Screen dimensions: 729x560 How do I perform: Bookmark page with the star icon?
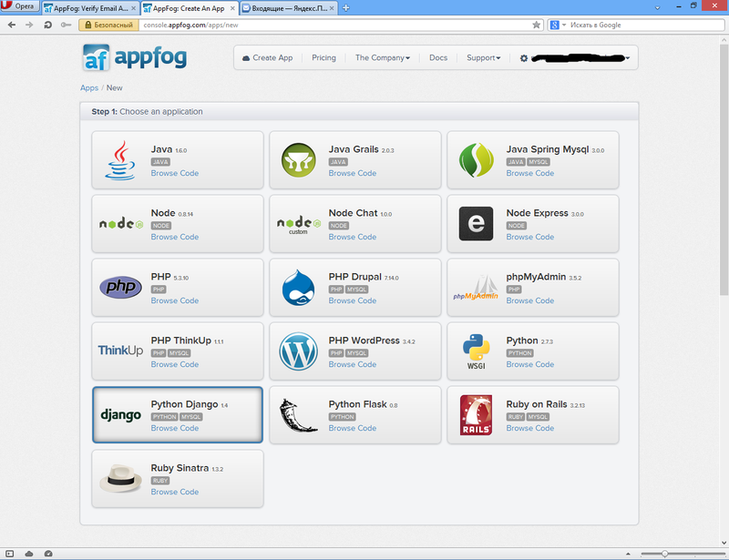pos(536,25)
